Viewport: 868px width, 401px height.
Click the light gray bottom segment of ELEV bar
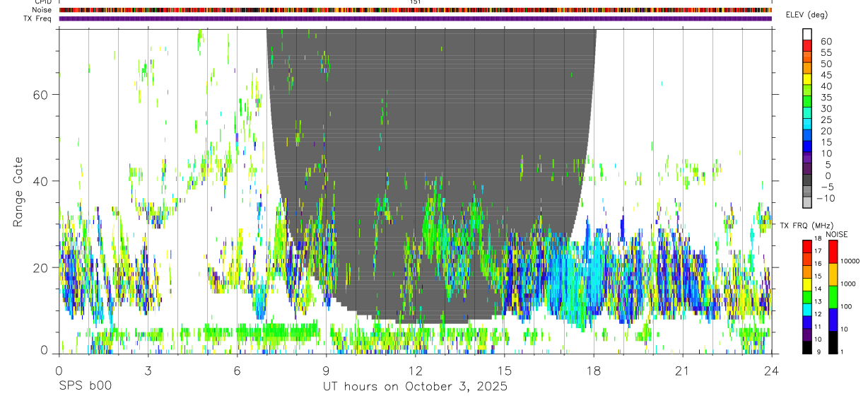tap(807, 202)
